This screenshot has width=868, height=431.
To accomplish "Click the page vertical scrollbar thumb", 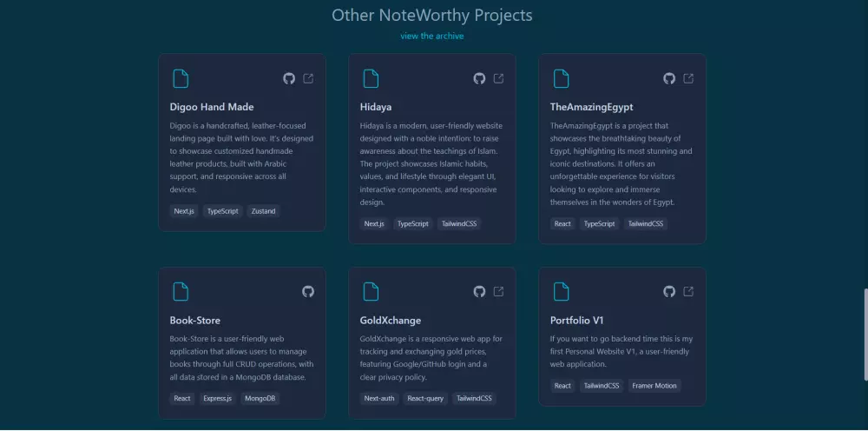I will click(864, 335).
